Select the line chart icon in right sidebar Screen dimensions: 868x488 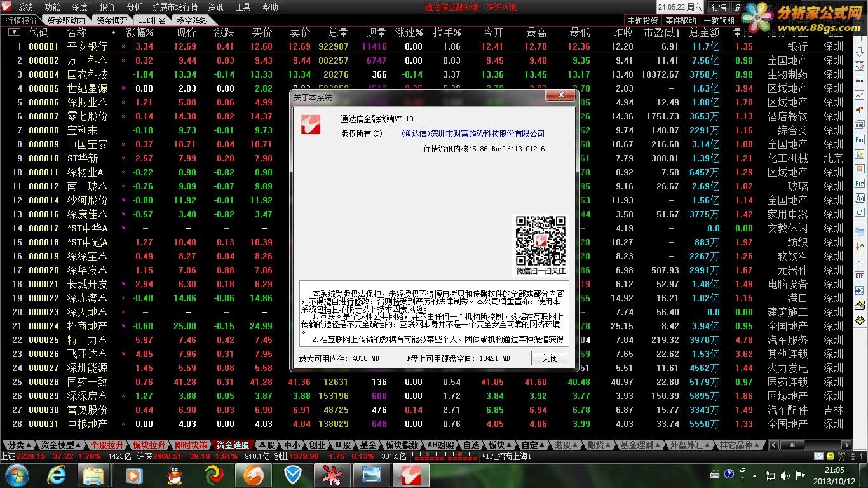pyautogui.click(x=860, y=95)
